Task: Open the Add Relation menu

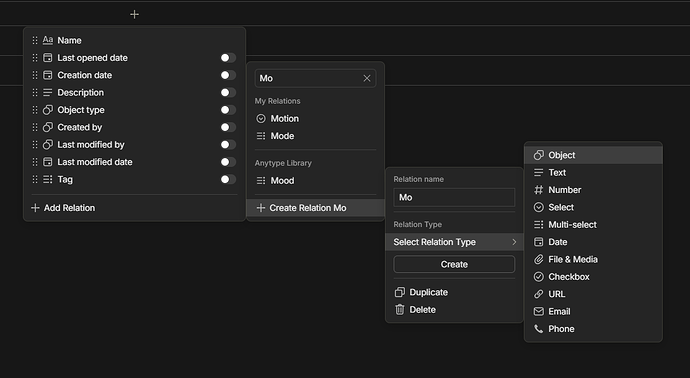Action: pos(63,208)
